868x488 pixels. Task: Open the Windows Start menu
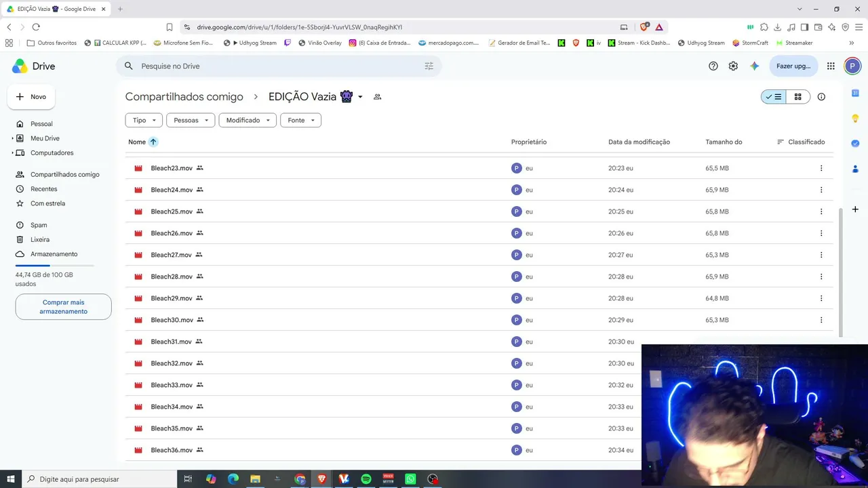(x=11, y=479)
